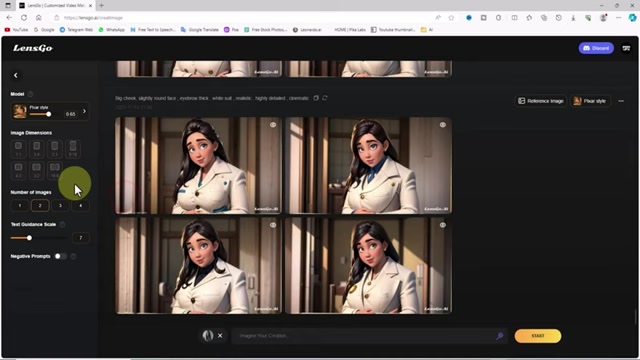Click the regenerate icon beside the prompt
640x360 pixels.
(325, 98)
